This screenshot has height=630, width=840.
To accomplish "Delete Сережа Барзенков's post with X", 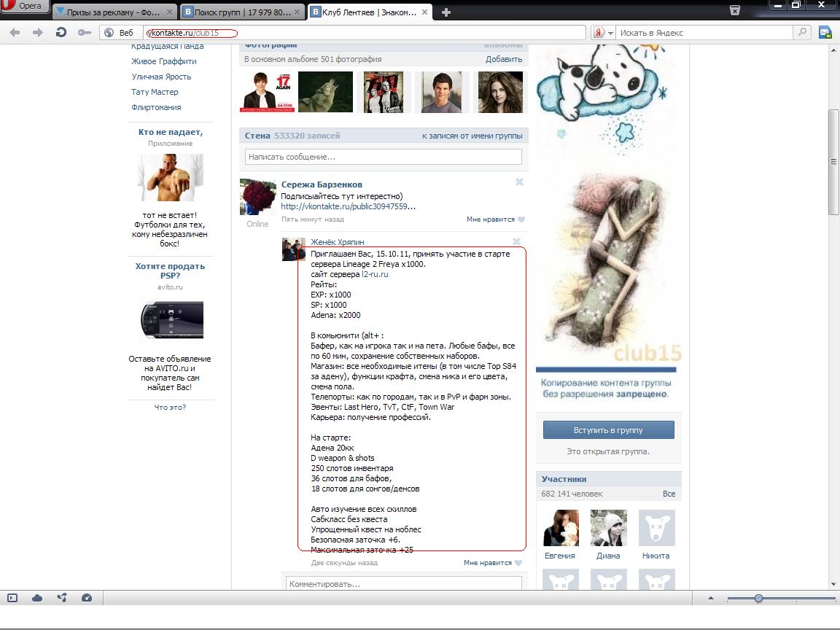I will pyautogui.click(x=519, y=182).
